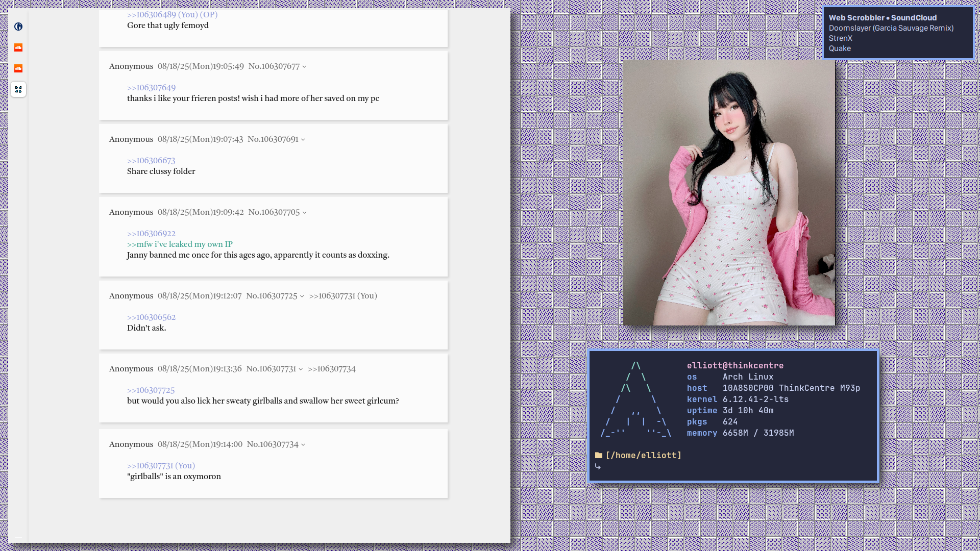Viewport: 980px width, 551px height.
Task: Open post menu arrow for No.106307705
Action: pyautogui.click(x=305, y=213)
